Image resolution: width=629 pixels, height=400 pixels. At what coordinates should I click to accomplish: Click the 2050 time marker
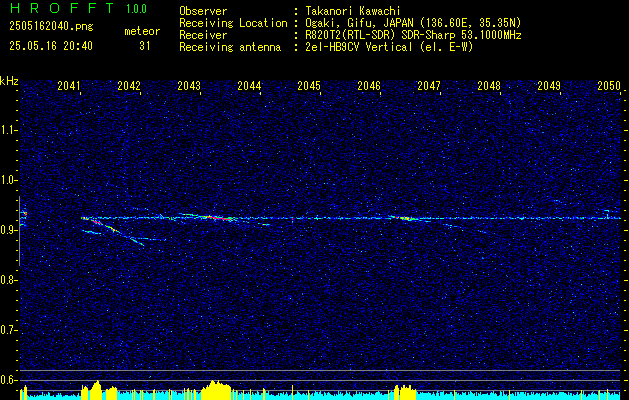[609, 86]
